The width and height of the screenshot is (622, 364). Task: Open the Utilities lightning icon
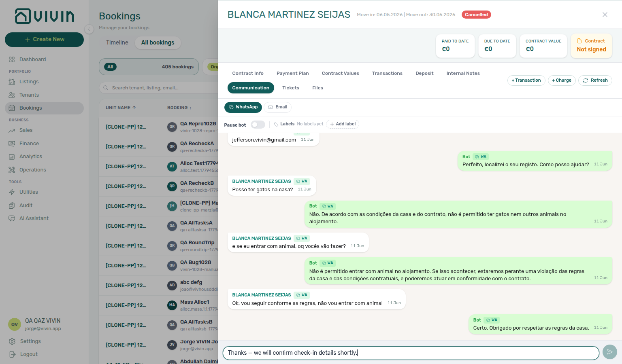(12, 192)
